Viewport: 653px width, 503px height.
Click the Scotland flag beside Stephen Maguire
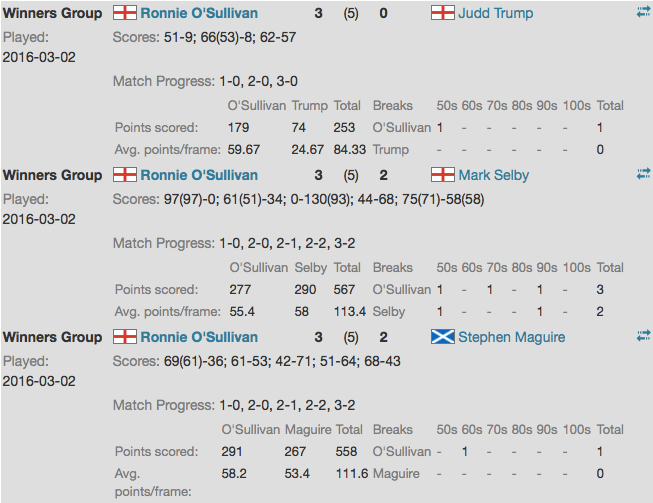442,337
